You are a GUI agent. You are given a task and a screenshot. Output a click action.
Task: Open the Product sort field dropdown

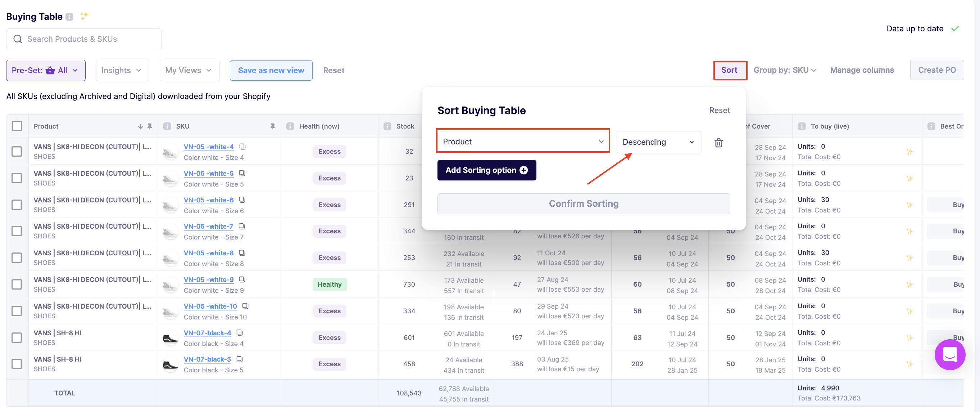point(523,142)
